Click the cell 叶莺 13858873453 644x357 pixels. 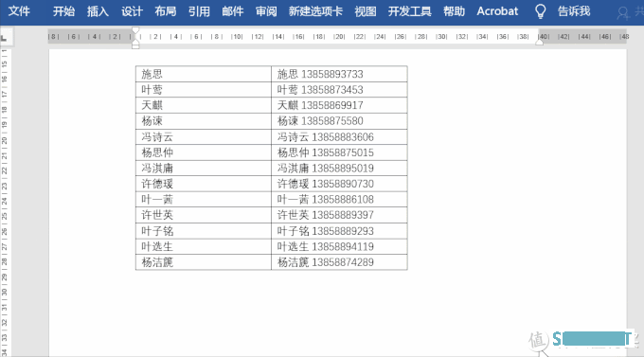[339, 90]
